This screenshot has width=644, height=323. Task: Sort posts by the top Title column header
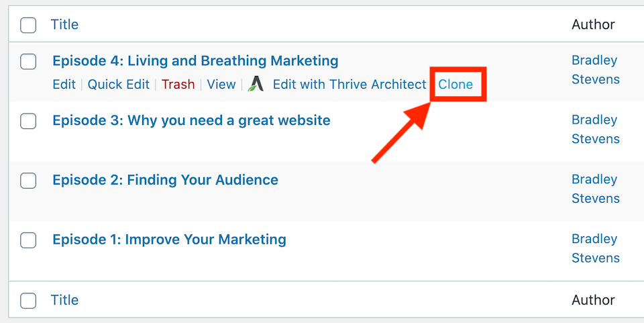64,24
